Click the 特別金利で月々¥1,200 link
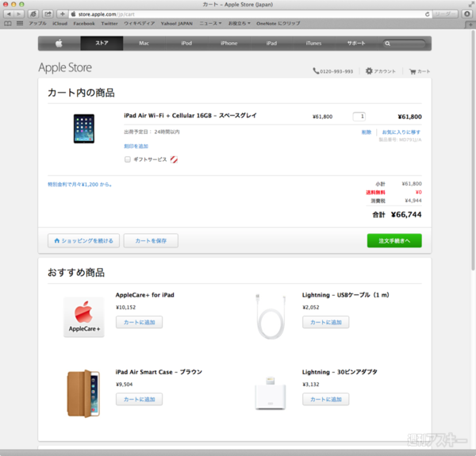The height and width of the screenshot is (456, 476). point(79,185)
